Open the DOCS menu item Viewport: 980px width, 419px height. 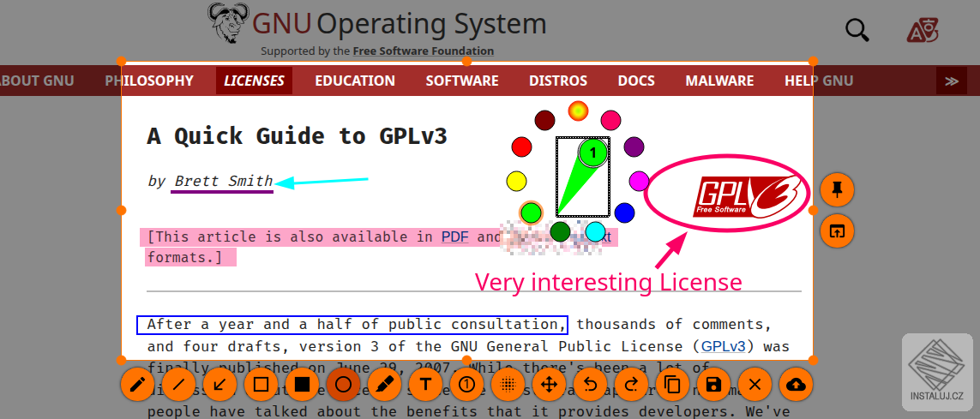[636, 81]
